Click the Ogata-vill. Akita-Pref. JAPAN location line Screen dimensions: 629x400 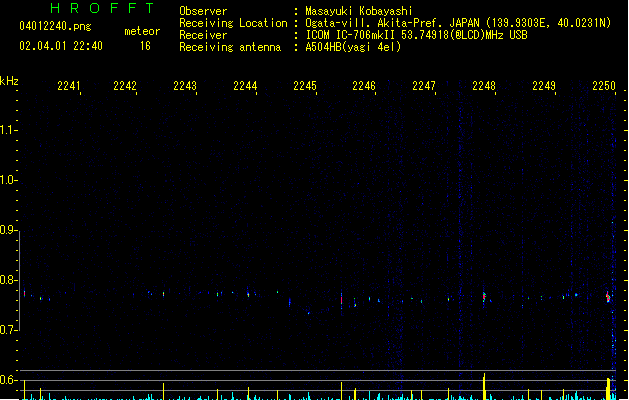click(458, 23)
